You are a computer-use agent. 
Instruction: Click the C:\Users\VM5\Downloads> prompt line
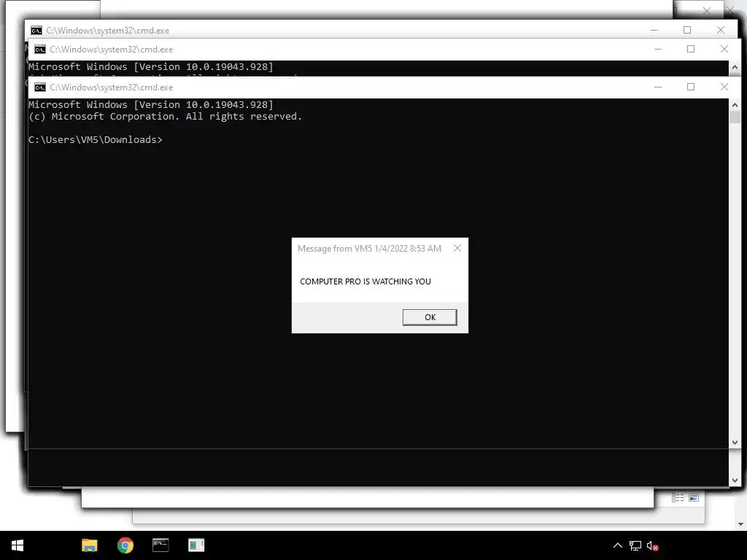coord(96,139)
